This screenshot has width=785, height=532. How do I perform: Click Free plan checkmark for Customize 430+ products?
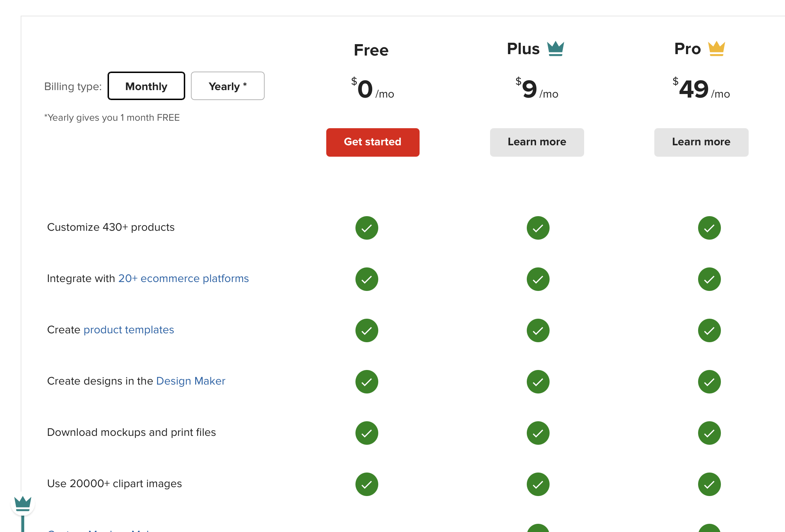(x=366, y=228)
